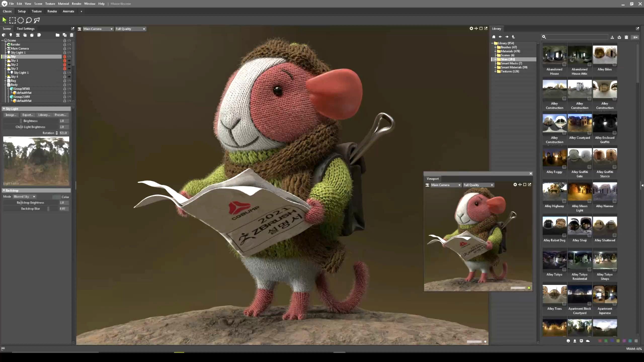Open main viewport settings gear icon
The width and height of the screenshot is (644, 362).
point(471,29)
